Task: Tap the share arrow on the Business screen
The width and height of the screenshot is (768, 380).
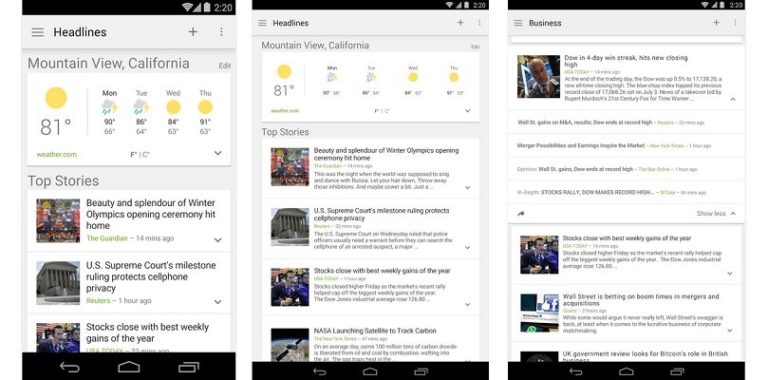Action: coord(521,214)
